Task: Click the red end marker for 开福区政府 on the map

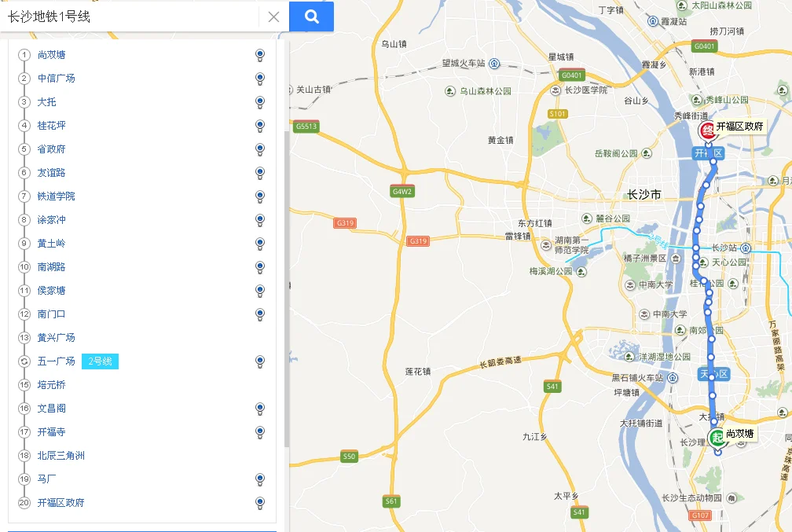Action: [x=708, y=131]
